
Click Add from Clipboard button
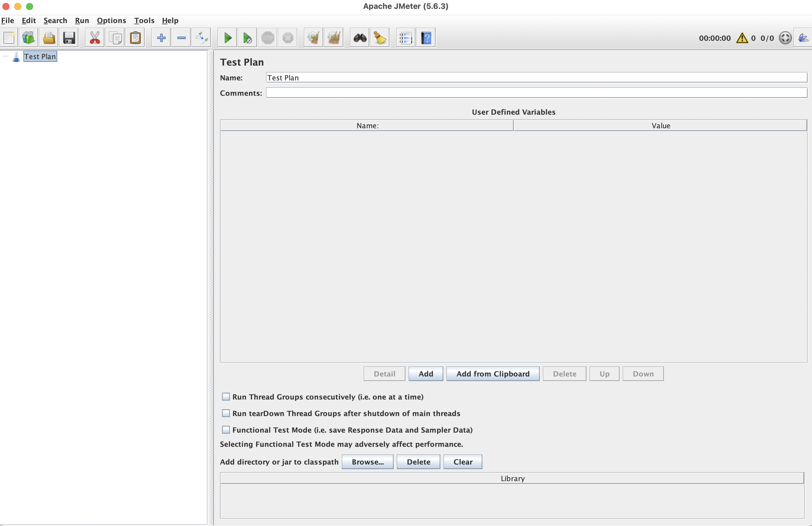[x=493, y=374]
